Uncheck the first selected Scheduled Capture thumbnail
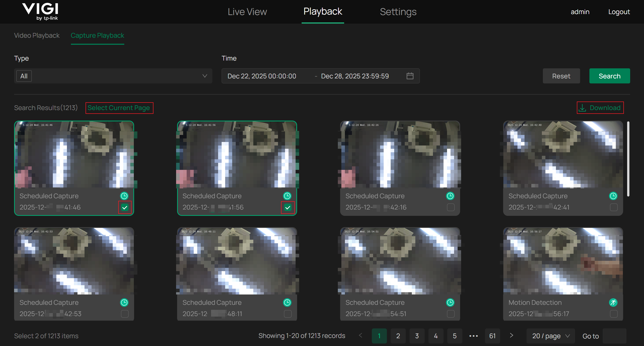The image size is (644, 346). pos(124,207)
